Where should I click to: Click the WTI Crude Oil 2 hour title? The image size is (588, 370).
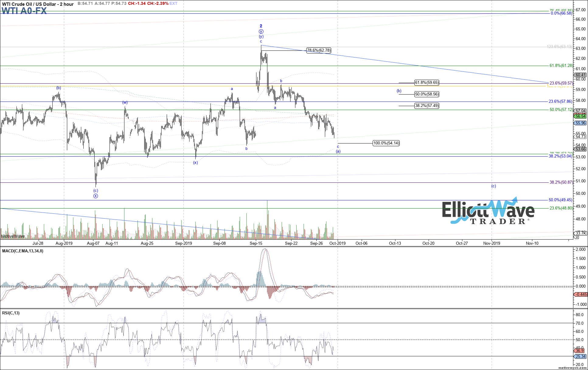tap(38, 4)
